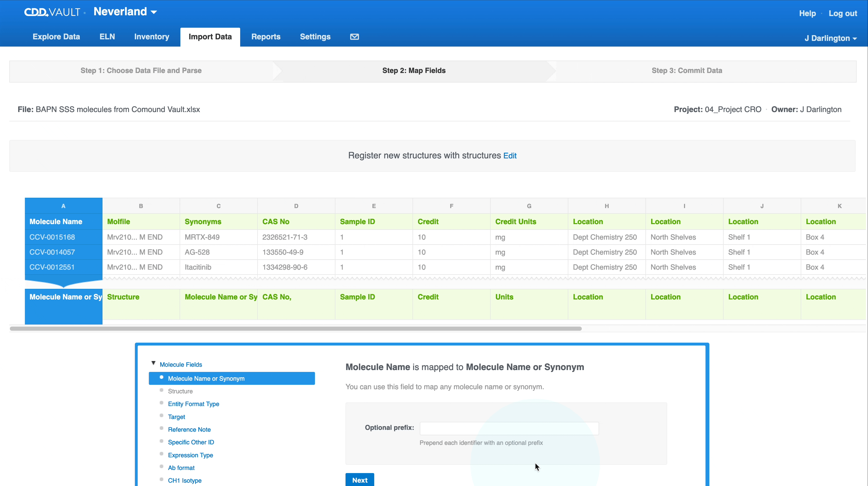Screen dimensions: 868x486
Task: Select the Specific Other ID field
Action: pyautogui.click(x=191, y=442)
